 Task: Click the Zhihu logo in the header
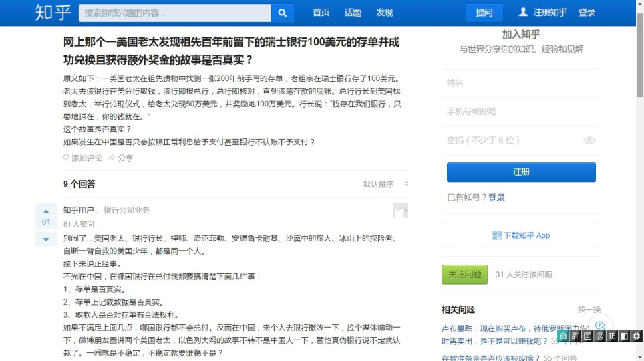tap(53, 12)
